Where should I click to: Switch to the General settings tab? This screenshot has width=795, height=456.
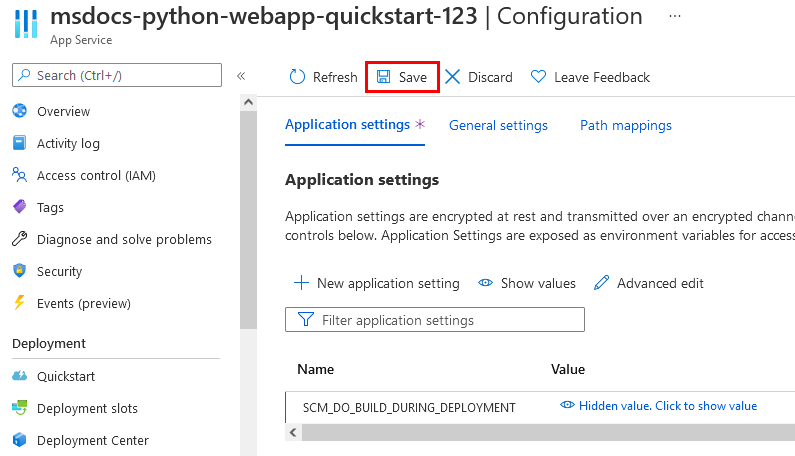[x=498, y=125]
